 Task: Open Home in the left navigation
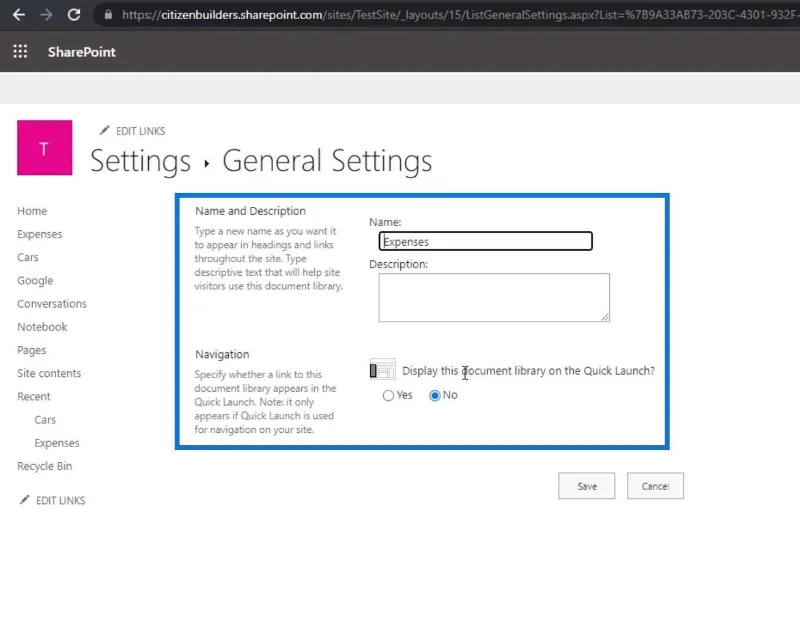point(32,211)
